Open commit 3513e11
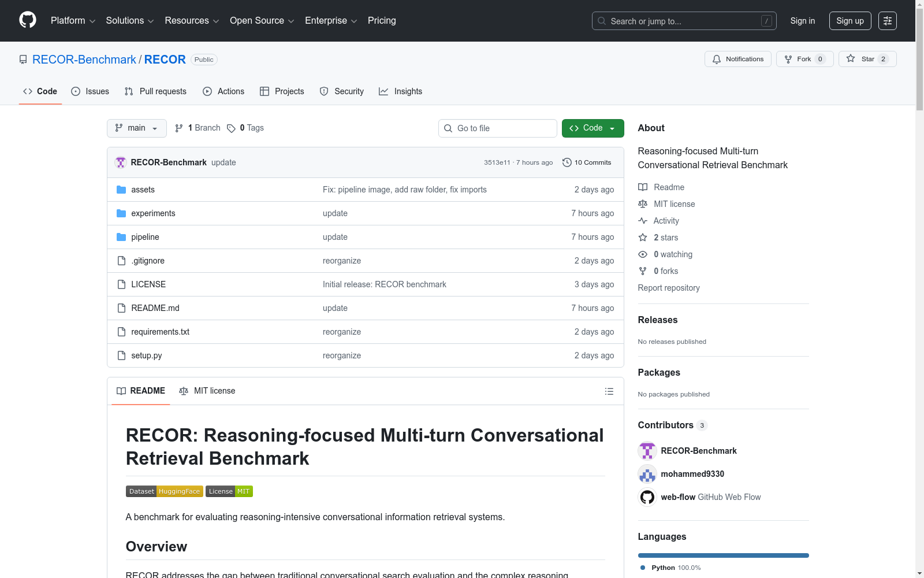 [497, 162]
